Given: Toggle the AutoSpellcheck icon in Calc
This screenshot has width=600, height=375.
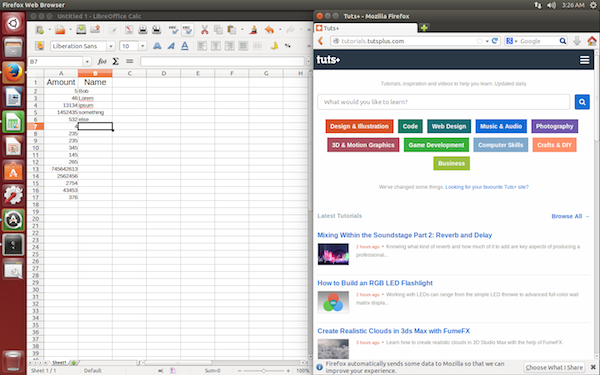Looking at the screenshot, I should click(x=187, y=29).
